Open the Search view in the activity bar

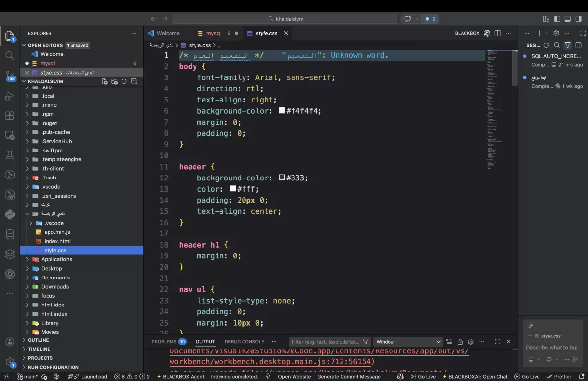point(10,55)
